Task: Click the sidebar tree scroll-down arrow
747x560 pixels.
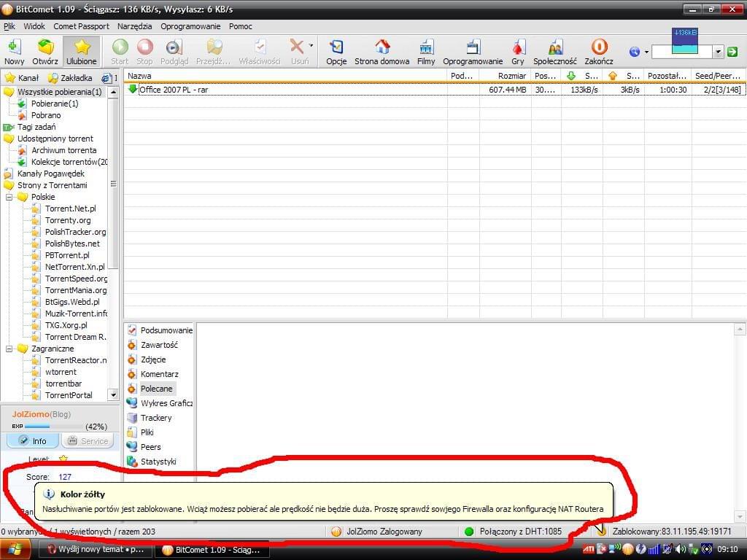Action: (x=113, y=394)
